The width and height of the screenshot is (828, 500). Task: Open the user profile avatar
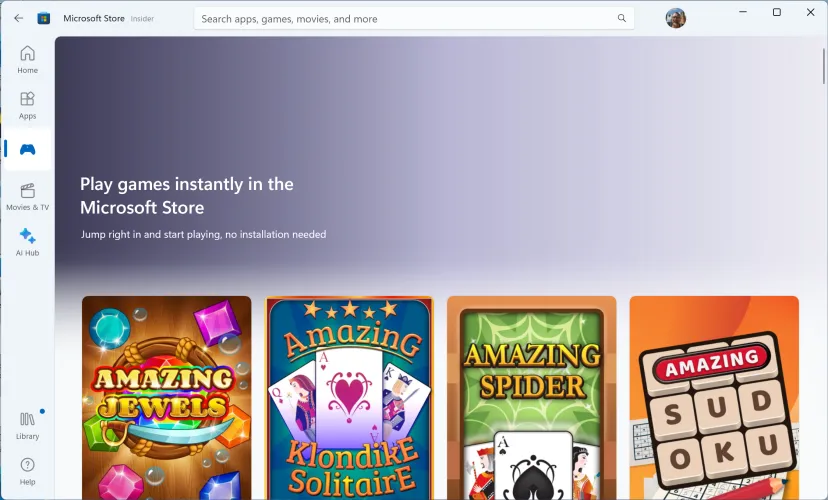[676, 18]
